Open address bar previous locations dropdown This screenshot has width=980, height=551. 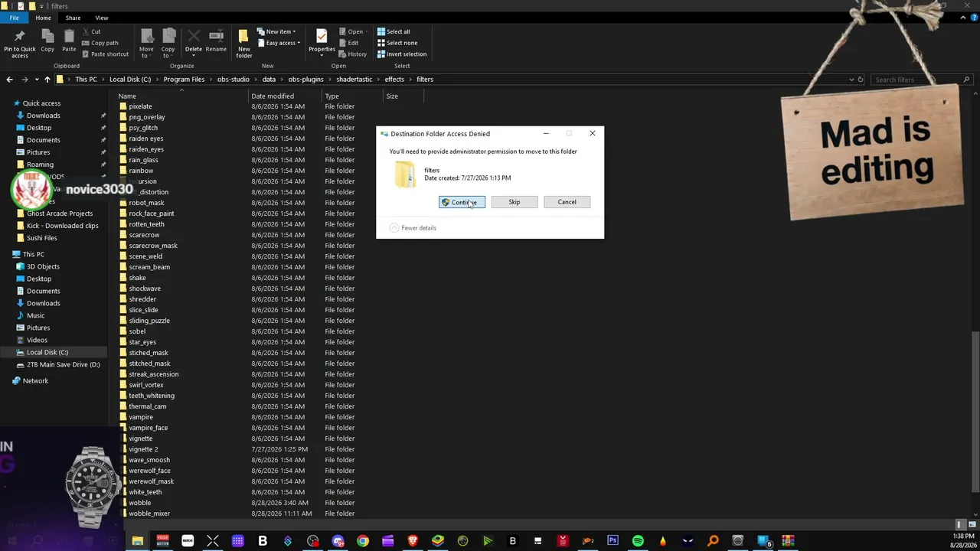(851, 80)
